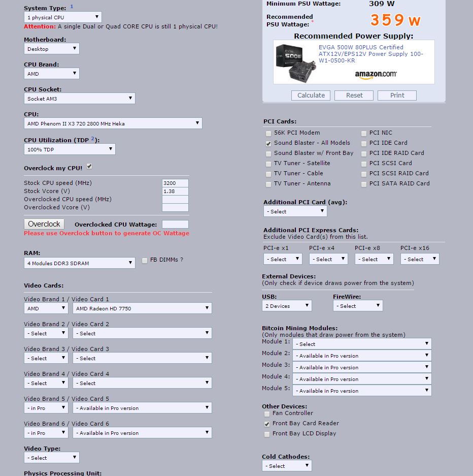The height and width of the screenshot is (476, 473).
Task: Open the Video Brand 1 dropdown showing AMD
Action: pos(46,308)
